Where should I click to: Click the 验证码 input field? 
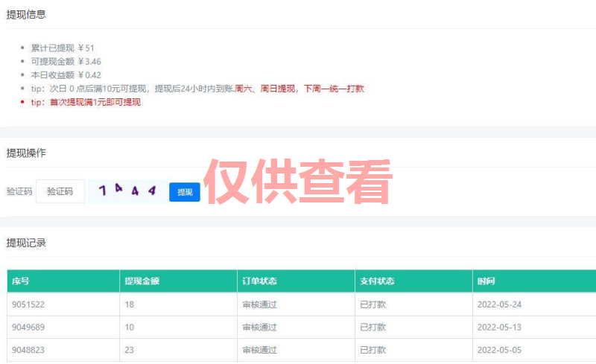60,191
